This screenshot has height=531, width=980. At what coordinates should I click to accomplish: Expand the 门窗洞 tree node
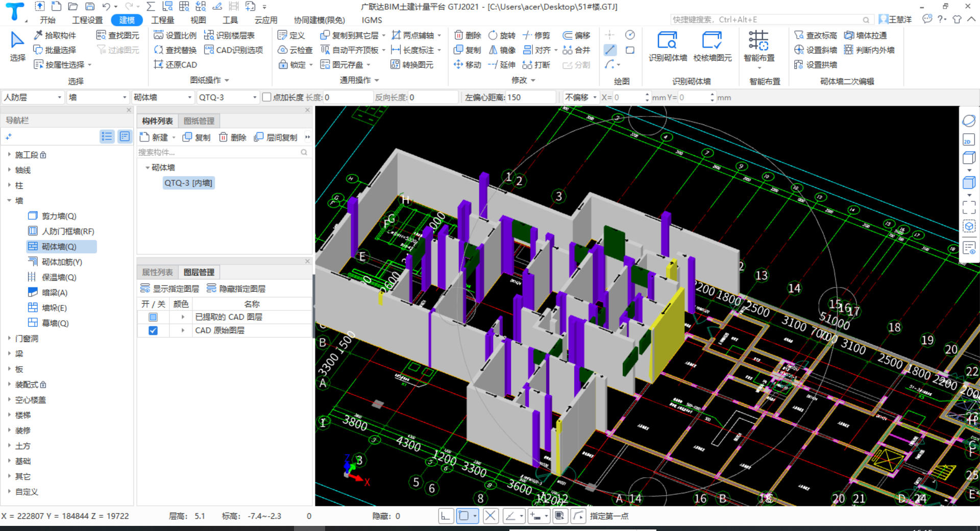(x=9, y=338)
